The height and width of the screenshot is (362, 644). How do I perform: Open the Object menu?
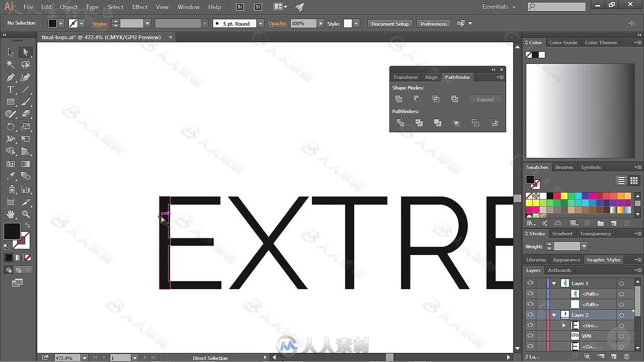coord(68,7)
